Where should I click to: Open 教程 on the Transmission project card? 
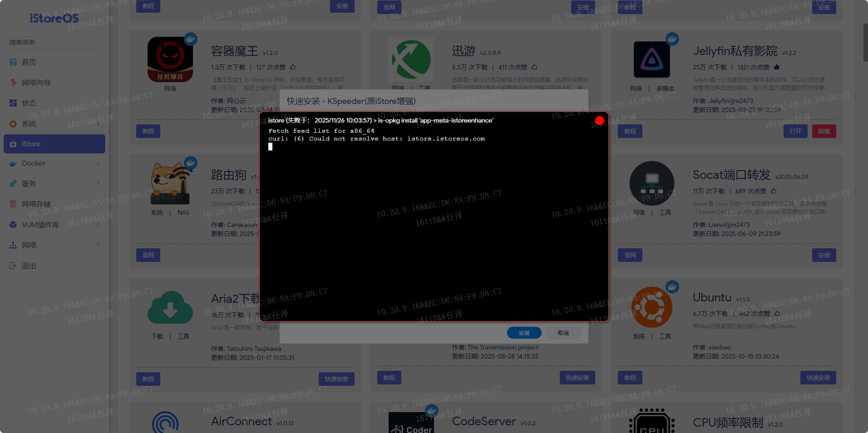pos(389,378)
